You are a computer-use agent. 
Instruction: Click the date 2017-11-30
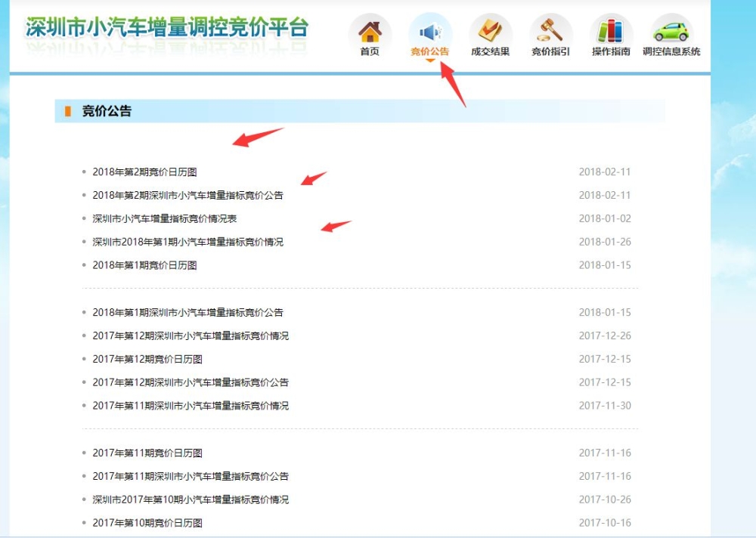click(605, 406)
